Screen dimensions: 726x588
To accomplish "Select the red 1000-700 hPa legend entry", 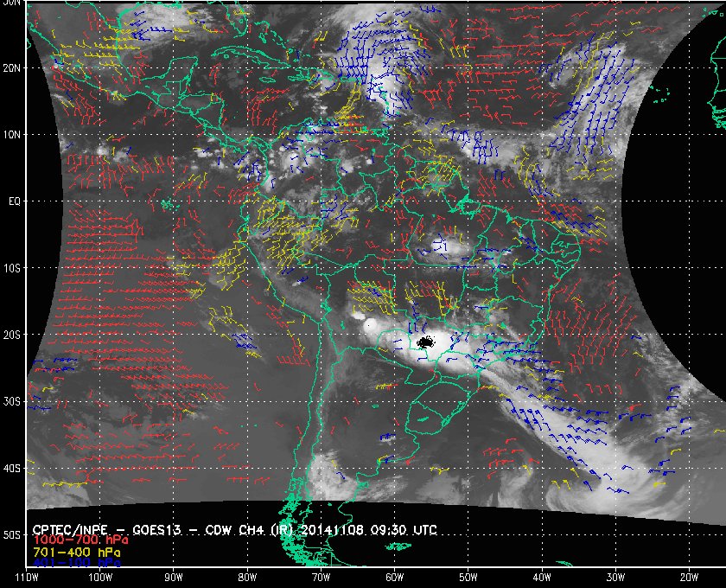I will (x=80, y=540).
